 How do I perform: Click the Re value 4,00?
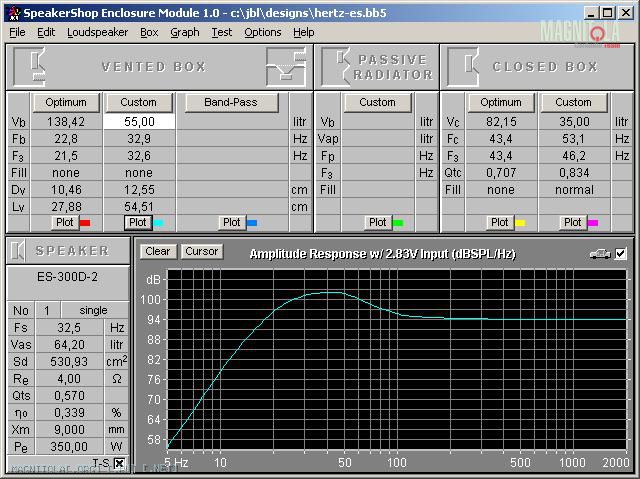69,379
